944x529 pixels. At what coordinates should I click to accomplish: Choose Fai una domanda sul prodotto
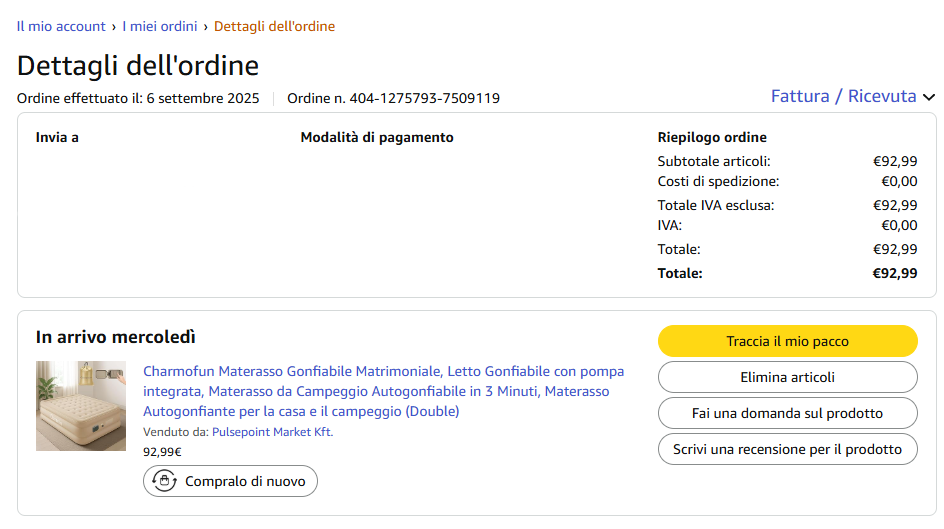click(x=787, y=413)
